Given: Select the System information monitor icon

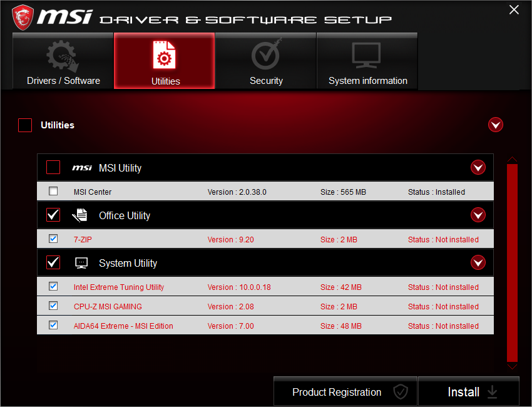Looking at the screenshot, I should pyautogui.click(x=367, y=55).
